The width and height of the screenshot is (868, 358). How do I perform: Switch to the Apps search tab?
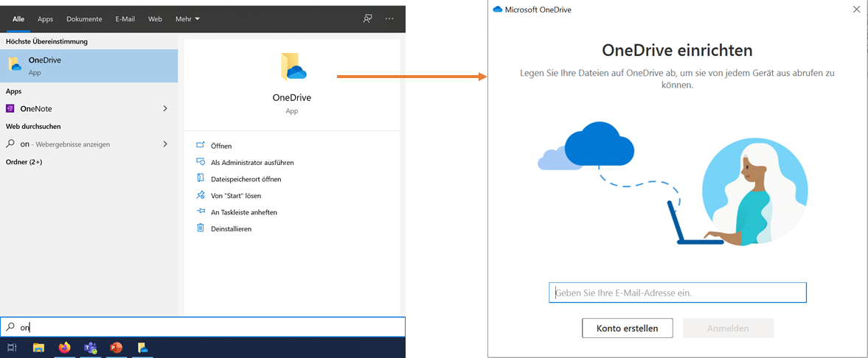[x=46, y=19]
